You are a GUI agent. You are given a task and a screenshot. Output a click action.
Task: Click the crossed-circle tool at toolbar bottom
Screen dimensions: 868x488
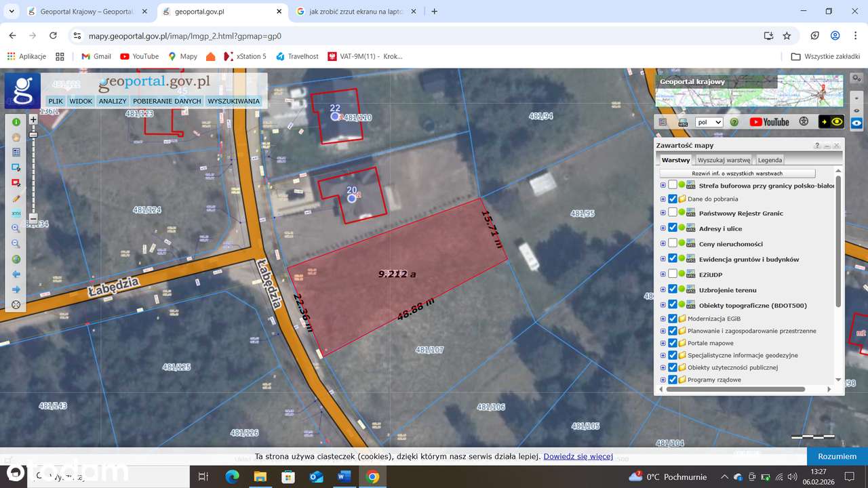pyautogui.click(x=16, y=305)
